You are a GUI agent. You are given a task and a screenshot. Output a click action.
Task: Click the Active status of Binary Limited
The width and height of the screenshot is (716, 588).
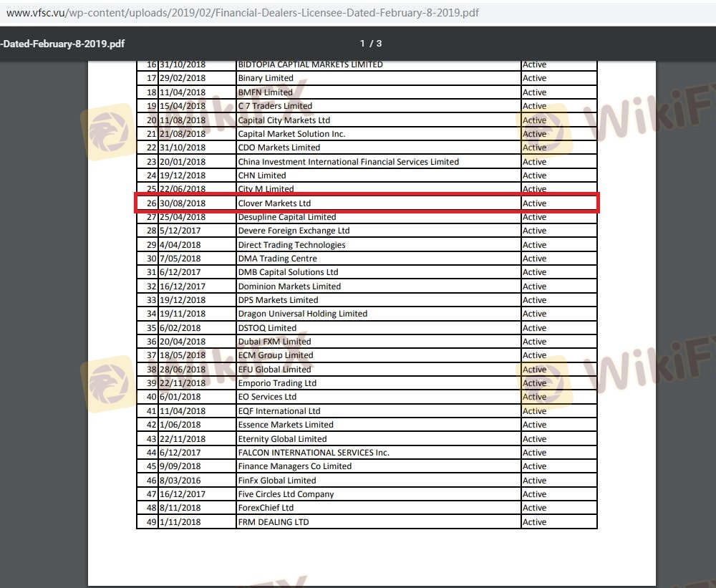[534, 78]
